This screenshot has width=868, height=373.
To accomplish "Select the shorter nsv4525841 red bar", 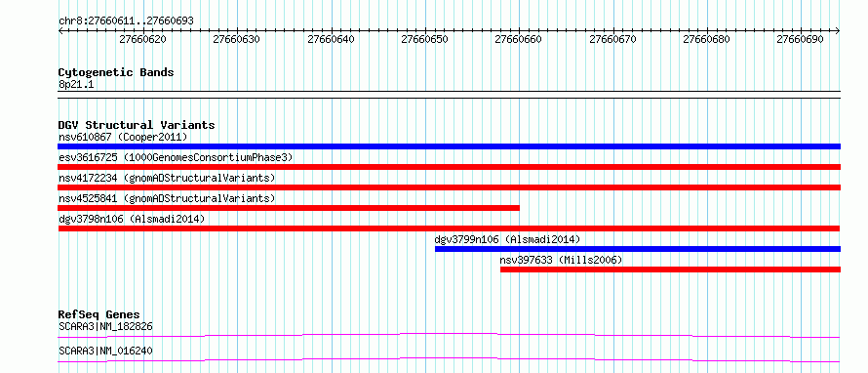I will coord(289,208).
